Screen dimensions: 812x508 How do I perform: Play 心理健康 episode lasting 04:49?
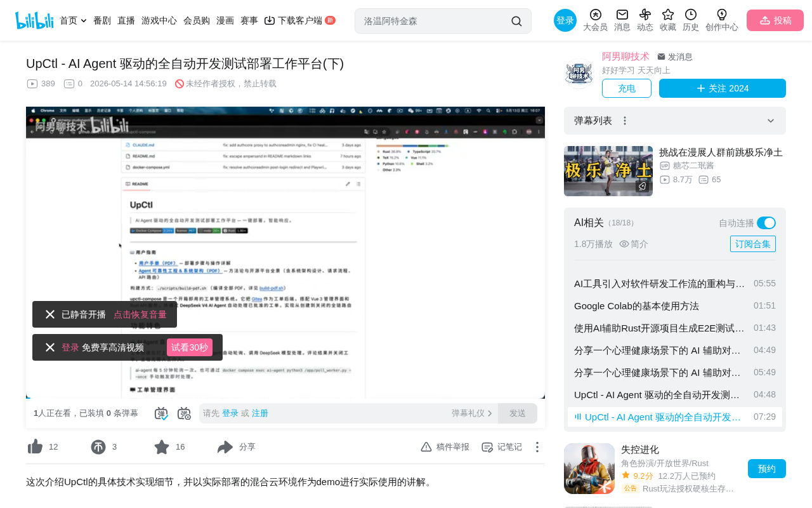675,350
